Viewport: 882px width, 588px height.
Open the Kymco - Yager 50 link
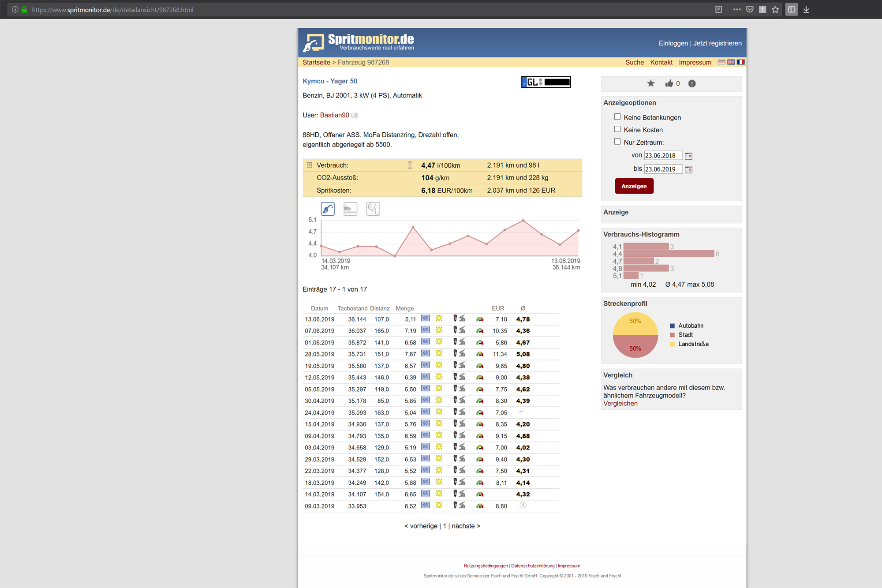point(330,81)
